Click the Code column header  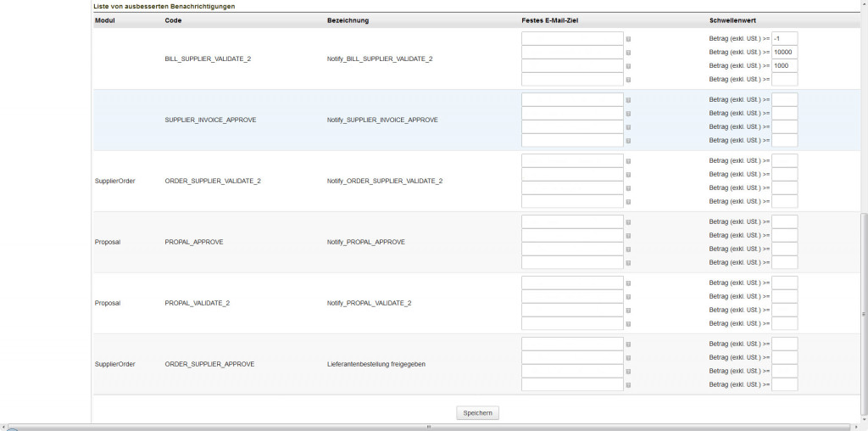click(173, 20)
